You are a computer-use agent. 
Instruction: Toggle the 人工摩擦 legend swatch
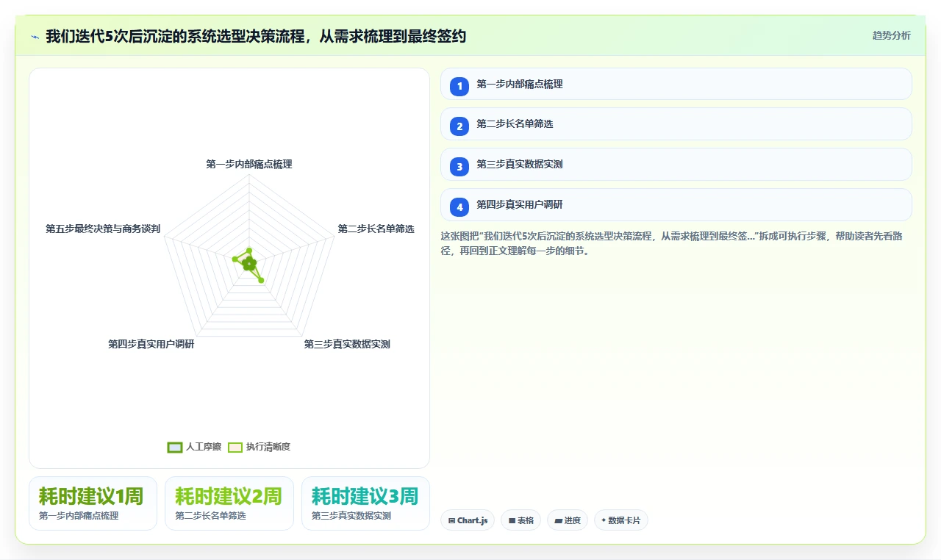175,447
